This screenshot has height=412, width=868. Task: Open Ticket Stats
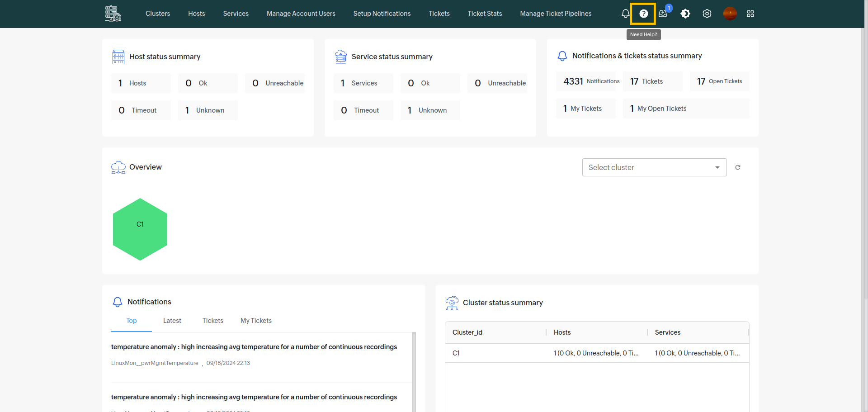pyautogui.click(x=485, y=14)
